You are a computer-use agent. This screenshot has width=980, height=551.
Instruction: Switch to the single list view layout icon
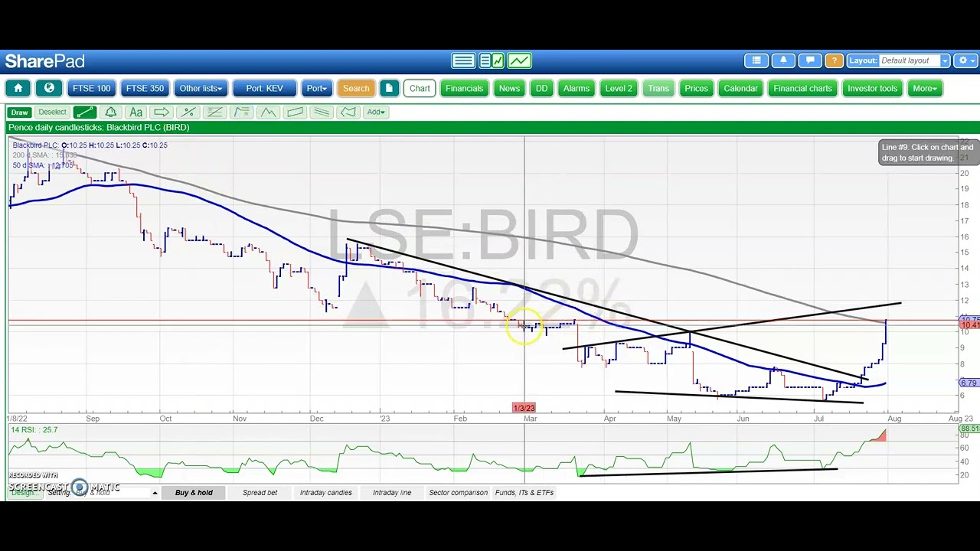click(x=463, y=60)
